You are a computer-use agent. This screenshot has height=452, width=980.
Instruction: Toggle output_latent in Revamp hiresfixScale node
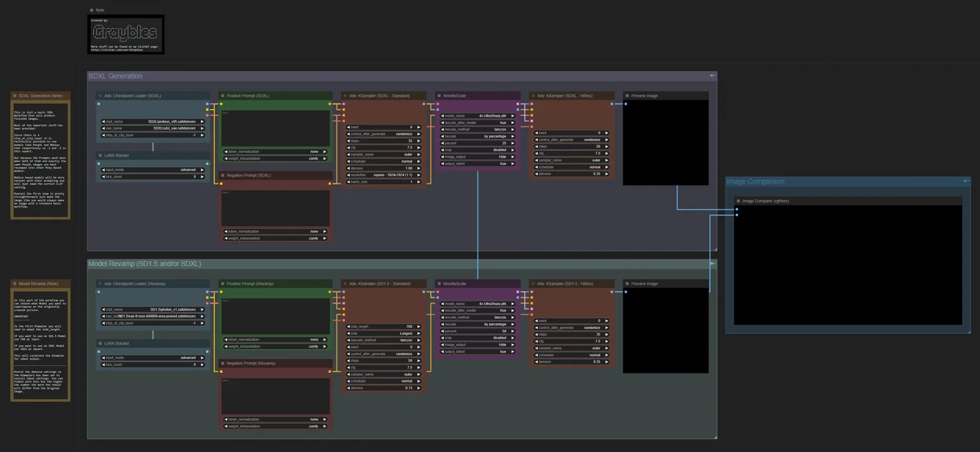479,351
